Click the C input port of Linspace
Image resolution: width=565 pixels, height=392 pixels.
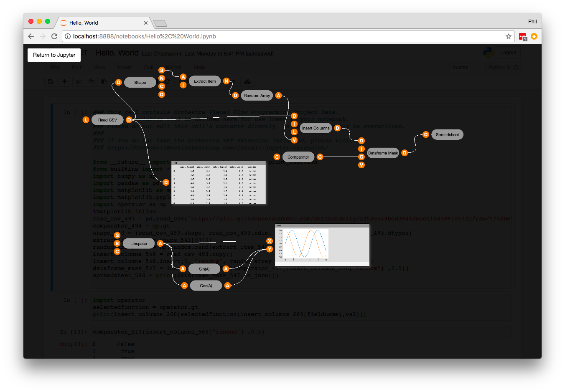117,252
